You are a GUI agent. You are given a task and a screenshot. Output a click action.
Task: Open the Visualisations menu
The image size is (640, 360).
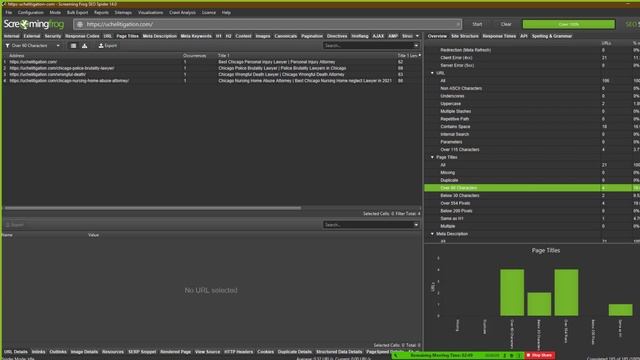tap(150, 13)
